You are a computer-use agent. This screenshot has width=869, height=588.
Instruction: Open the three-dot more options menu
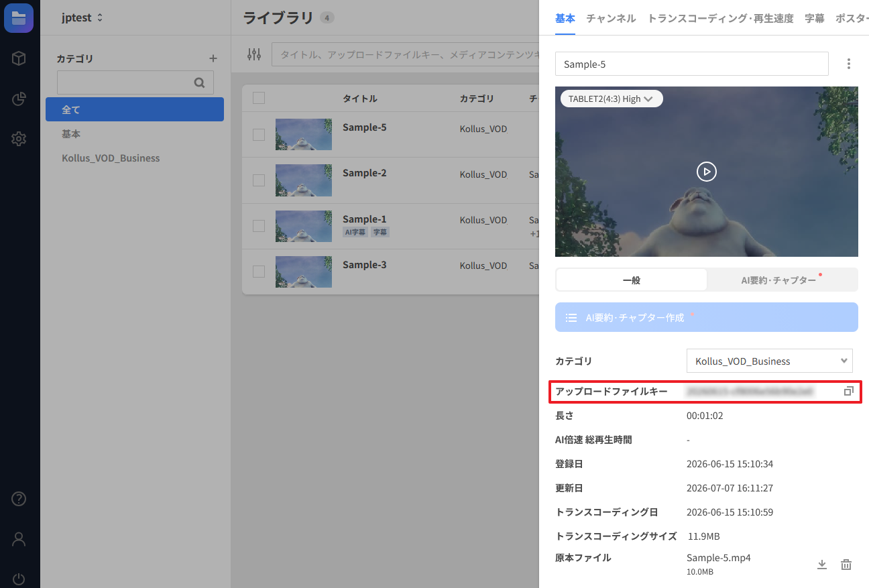point(849,64)
